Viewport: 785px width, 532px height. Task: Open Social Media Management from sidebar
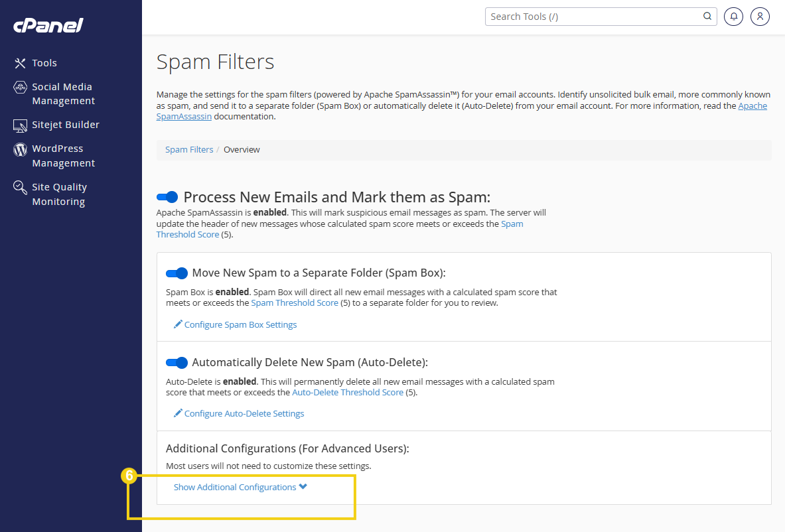pos(19,87)
